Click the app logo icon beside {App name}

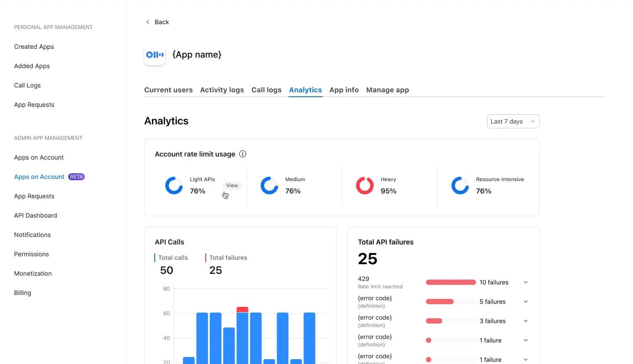(x=155, y=55)
